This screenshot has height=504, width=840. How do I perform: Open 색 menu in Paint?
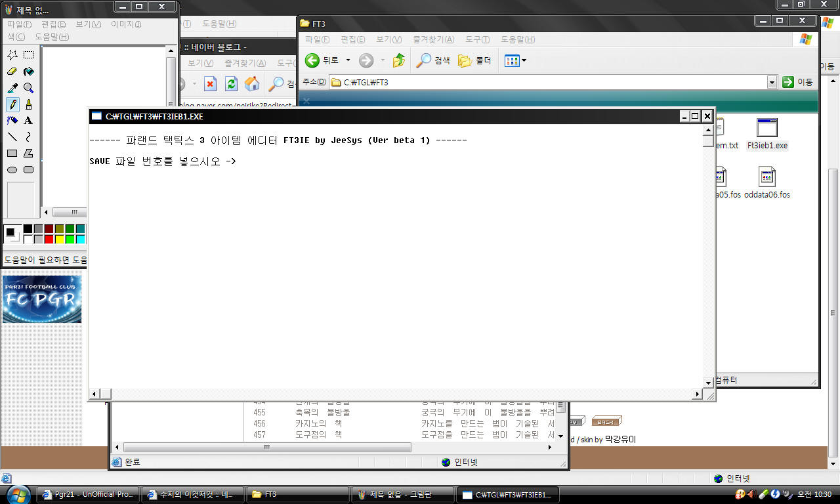click(x=16, y=37)
